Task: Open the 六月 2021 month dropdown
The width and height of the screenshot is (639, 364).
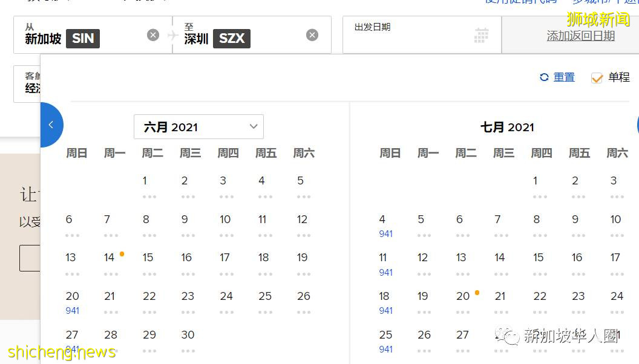Action: (x=198, y=126)
